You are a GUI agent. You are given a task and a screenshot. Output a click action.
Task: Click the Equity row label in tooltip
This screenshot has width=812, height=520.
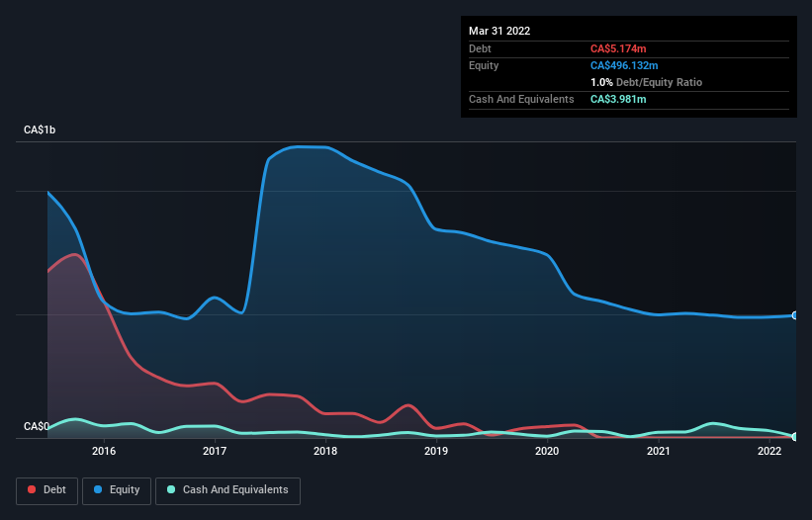[484, 65]
